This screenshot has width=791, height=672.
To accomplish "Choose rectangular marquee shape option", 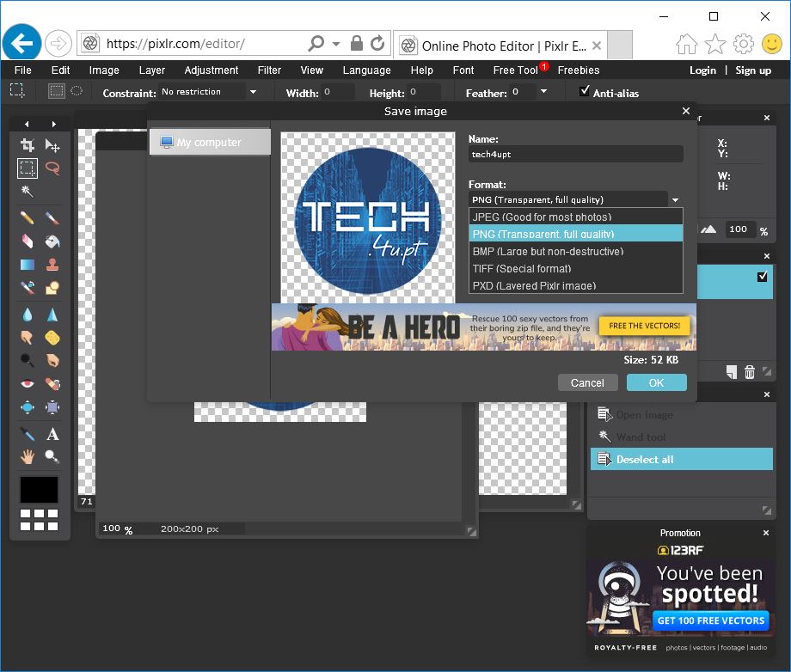I will click(x=57, y=91).
